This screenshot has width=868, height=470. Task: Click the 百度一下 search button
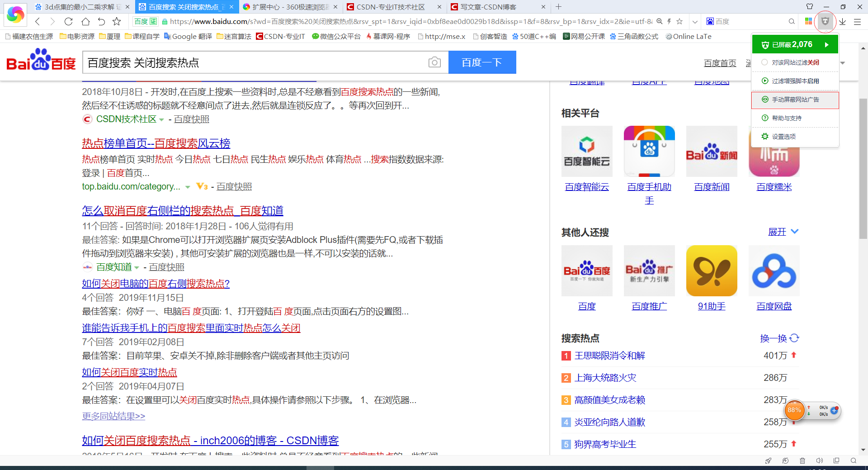(482, 62)
